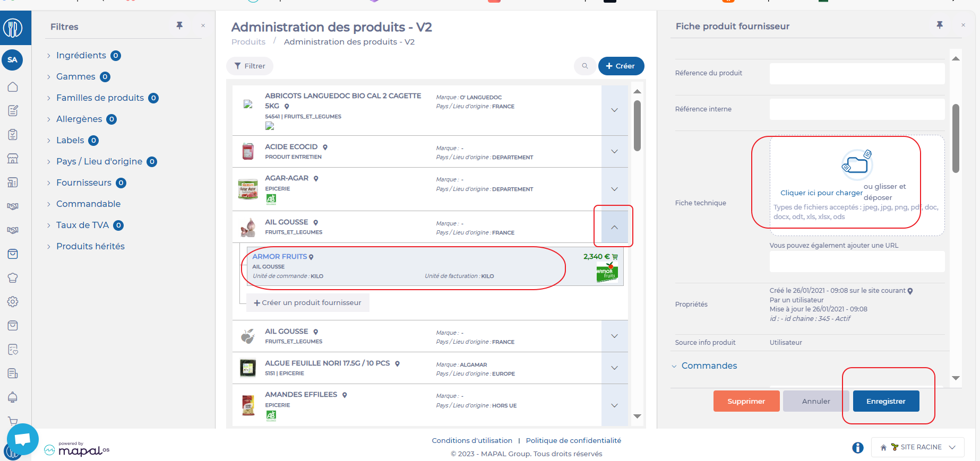Open settings gear in left sidebar
Screen dimensions: 980x461
13,302
